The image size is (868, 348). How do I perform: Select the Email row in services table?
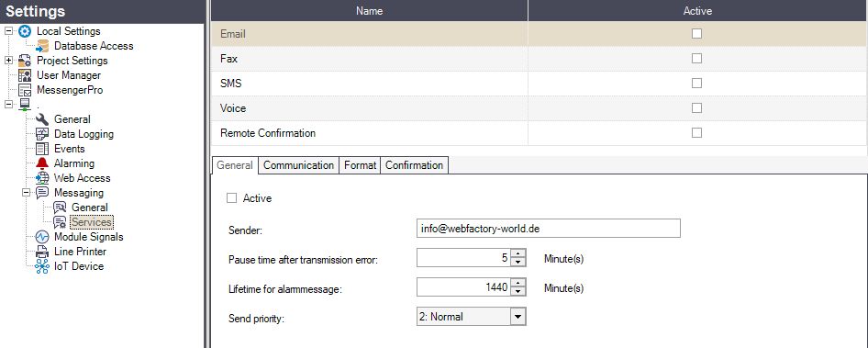pos(539,34)
